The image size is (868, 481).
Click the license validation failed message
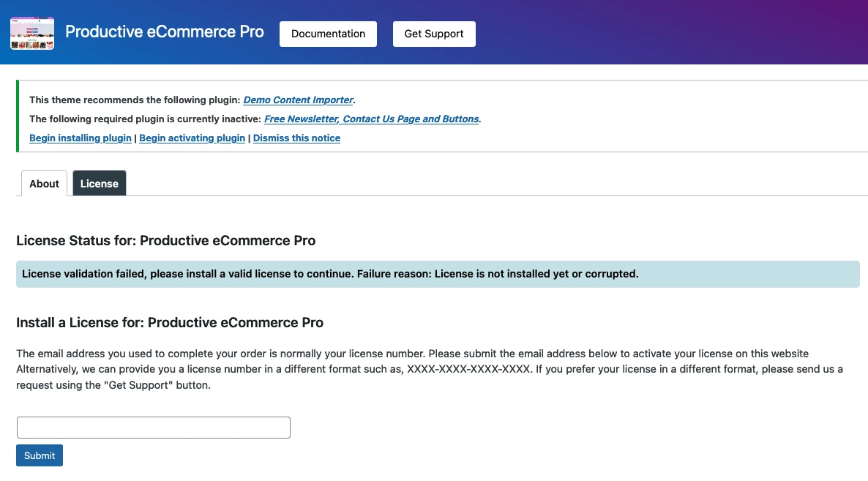point(438,274)
